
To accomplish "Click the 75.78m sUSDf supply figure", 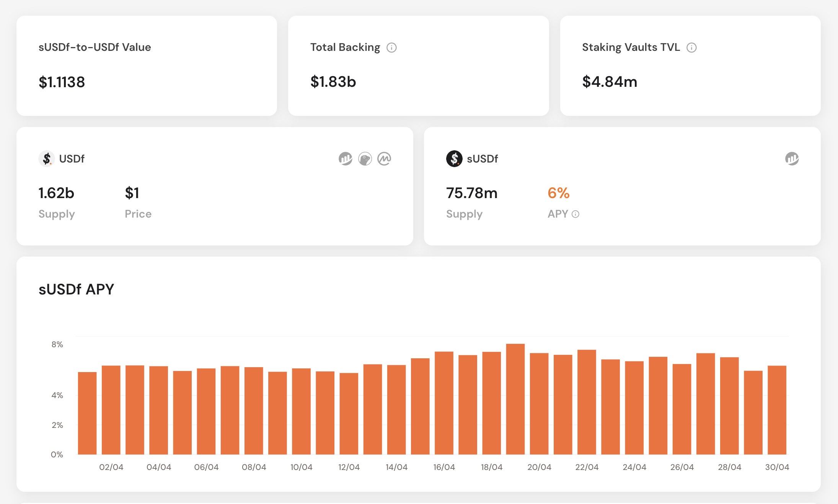I will click(x=471, y=193).
